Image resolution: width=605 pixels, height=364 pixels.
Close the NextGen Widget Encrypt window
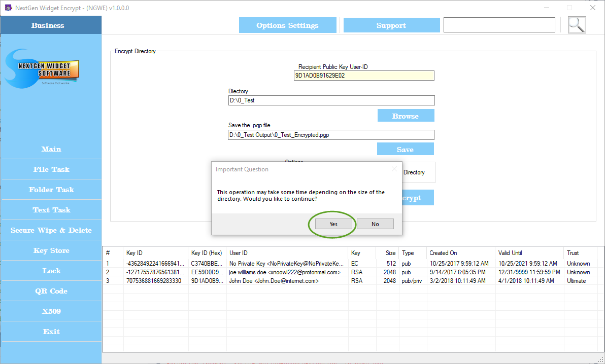tap(593, 8)
